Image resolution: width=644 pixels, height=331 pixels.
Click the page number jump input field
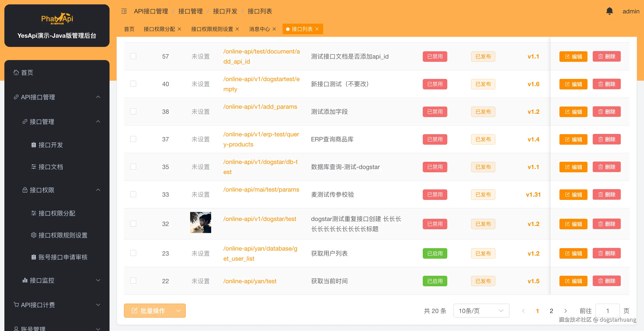607,311
